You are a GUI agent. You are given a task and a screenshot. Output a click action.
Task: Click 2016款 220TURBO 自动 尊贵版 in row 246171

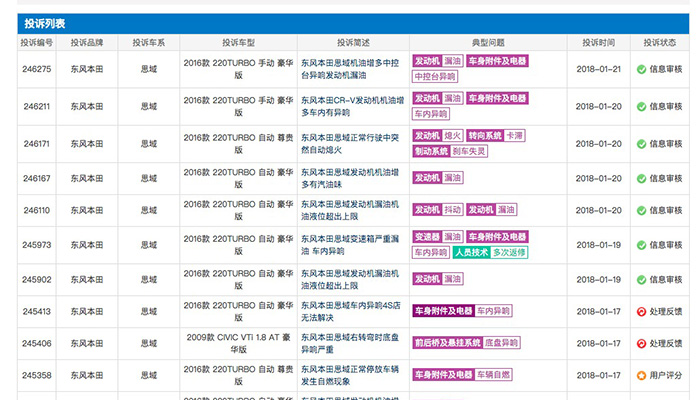pos(238,144)
